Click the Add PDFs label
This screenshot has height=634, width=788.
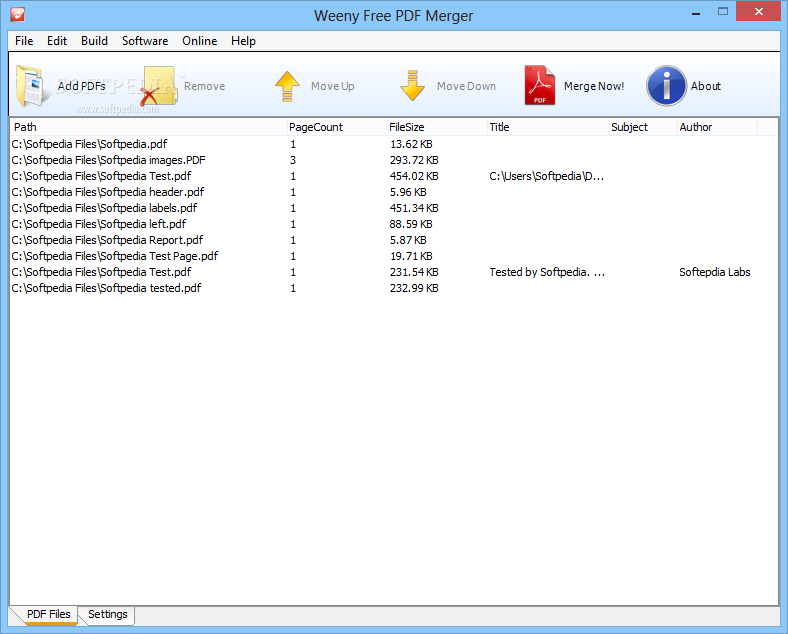pos(81,86)
